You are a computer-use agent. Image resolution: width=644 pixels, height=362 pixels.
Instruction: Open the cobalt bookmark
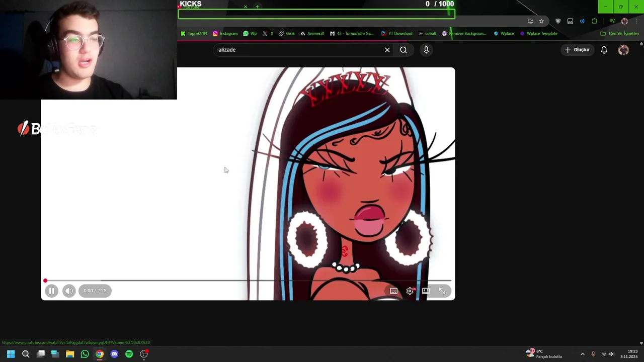pos(427,34)
